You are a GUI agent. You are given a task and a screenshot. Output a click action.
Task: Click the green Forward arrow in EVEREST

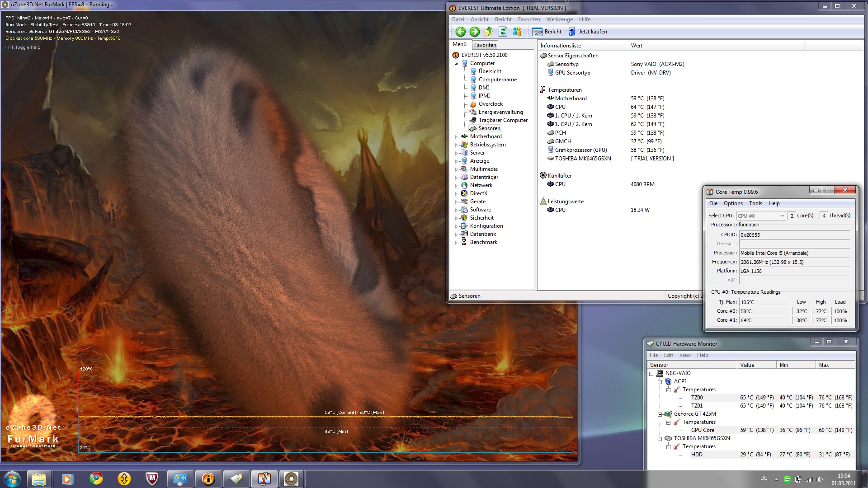click(x=474, y=32)
